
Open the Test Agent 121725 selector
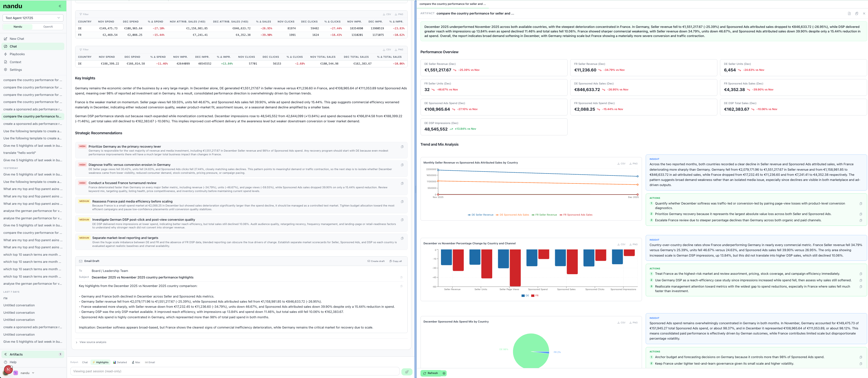(x=33, y=18)
